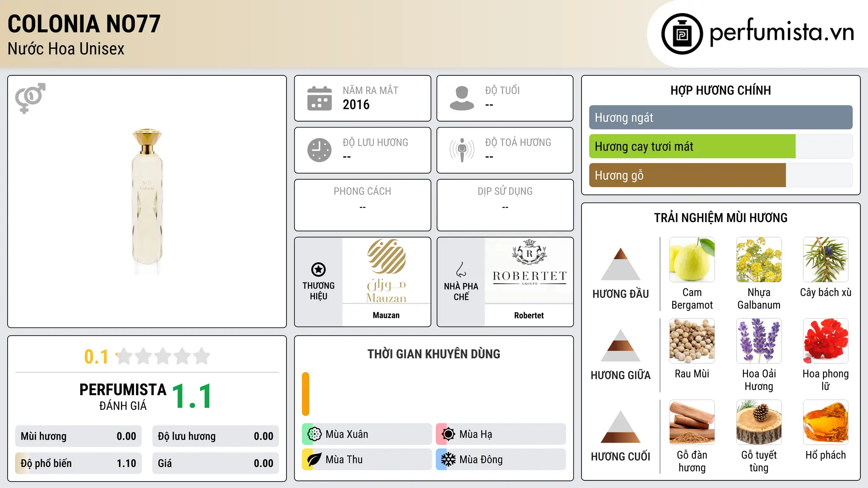
Task: Click the Giá 0.00 score row
Action: 215,463
